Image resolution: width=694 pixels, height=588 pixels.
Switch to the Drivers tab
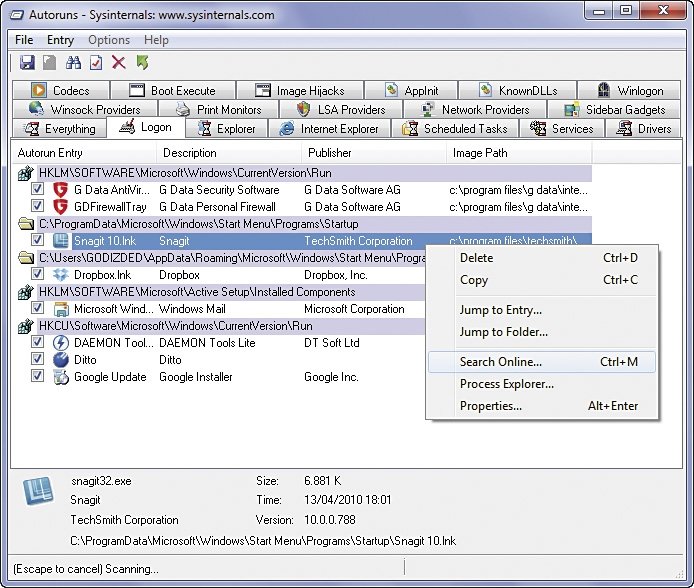(644, 129)
